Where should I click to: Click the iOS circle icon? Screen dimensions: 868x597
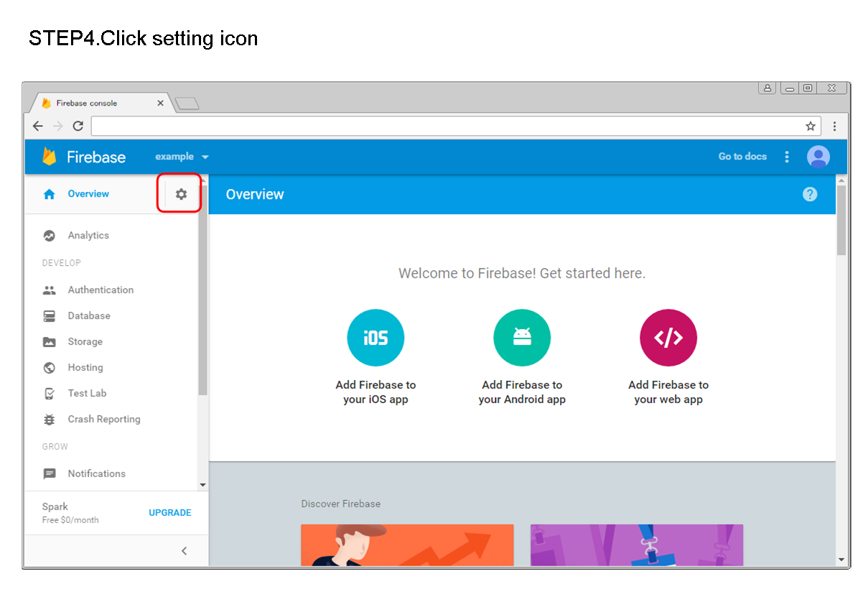pyautogui.click(x=375, y=338)
